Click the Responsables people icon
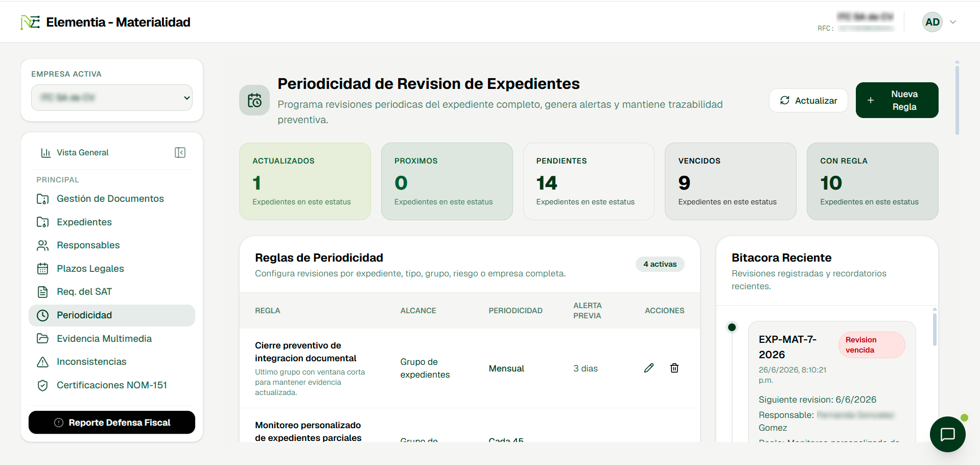 43,245
